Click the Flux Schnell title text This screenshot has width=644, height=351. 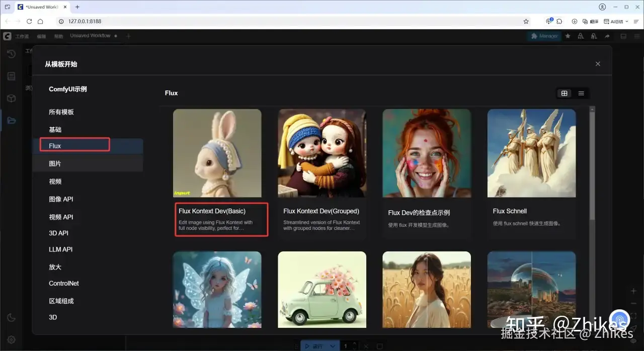coord(510,211)
